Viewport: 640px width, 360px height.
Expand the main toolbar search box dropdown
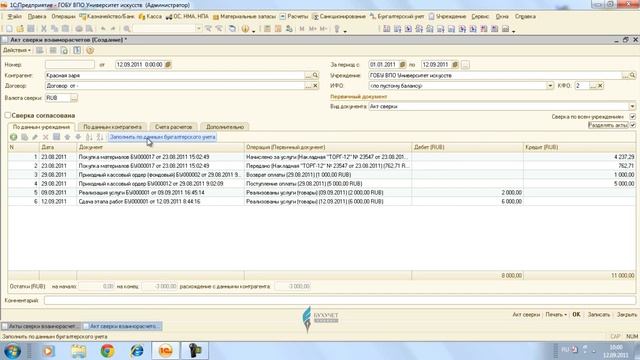(199, 29)
